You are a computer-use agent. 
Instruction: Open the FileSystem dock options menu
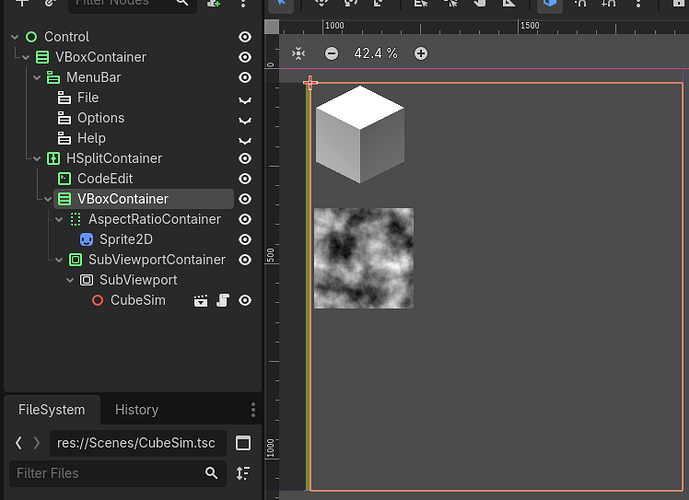click(253, 410)
